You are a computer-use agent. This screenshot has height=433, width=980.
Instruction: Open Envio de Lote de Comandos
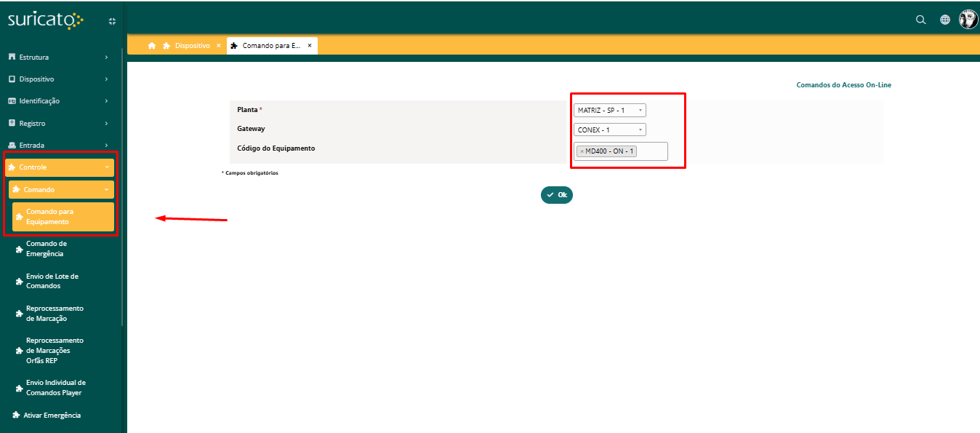point(52,281)
